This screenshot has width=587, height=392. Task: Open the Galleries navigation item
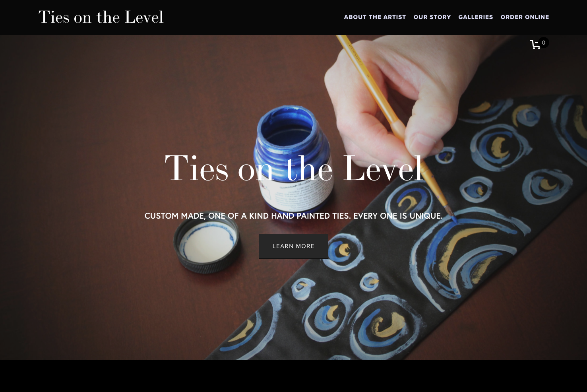(476, 17)
